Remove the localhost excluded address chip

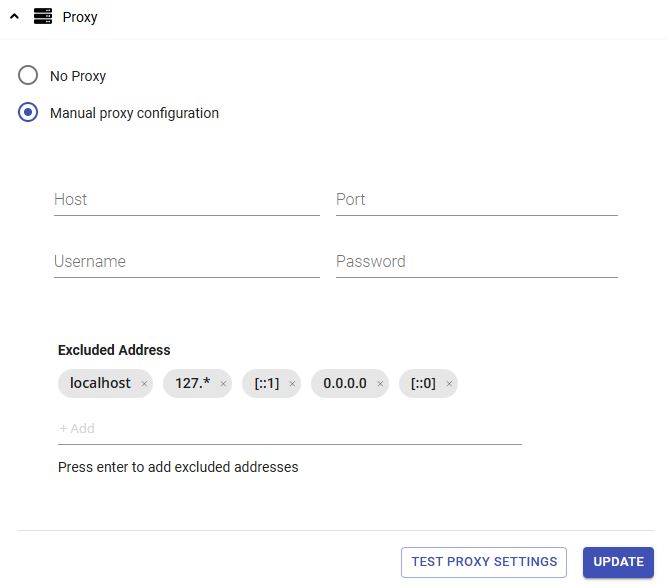point(144,384)
